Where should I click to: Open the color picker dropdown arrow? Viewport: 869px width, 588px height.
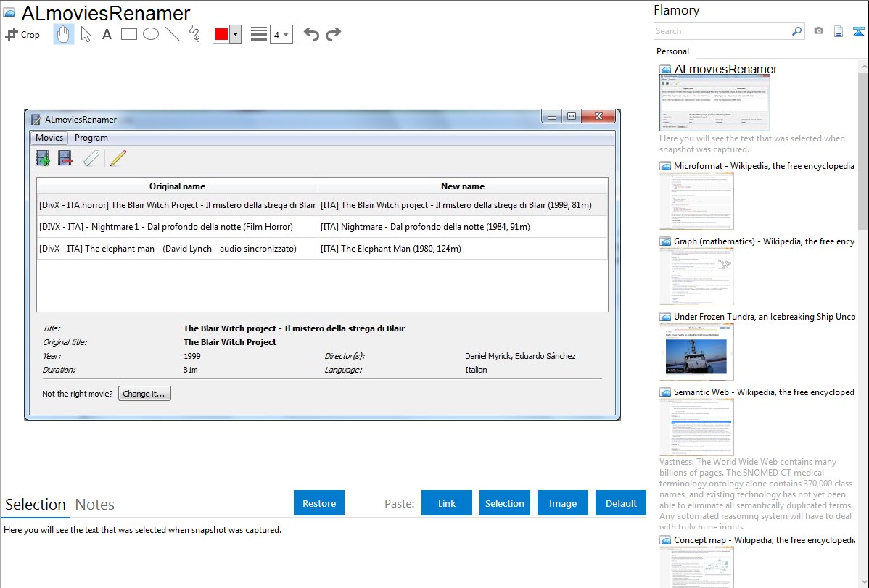pyautogui.click(x=236, y=34)
